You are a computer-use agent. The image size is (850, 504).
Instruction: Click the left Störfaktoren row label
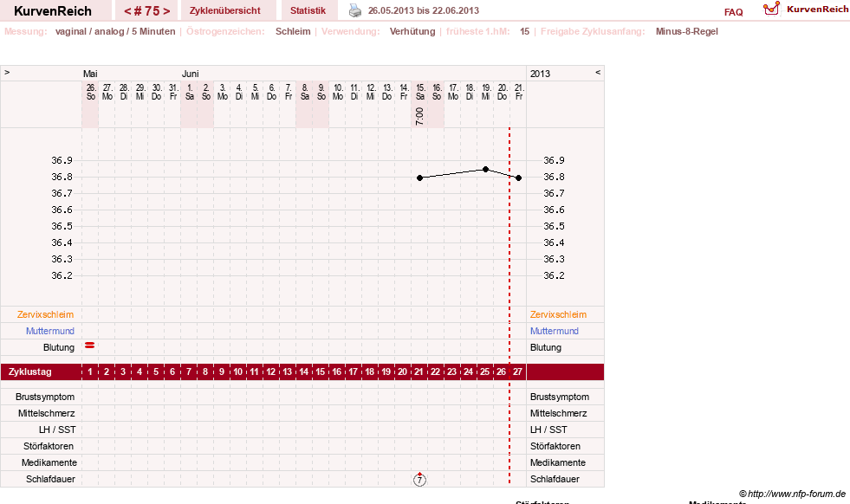49,446
